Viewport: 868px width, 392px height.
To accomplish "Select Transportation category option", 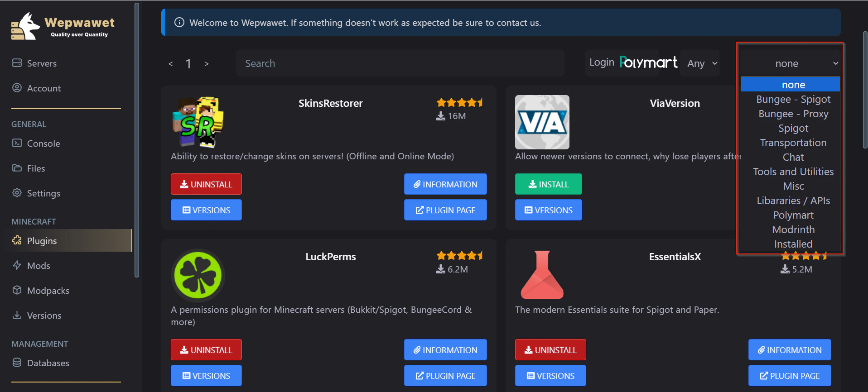I will (791, 143).
